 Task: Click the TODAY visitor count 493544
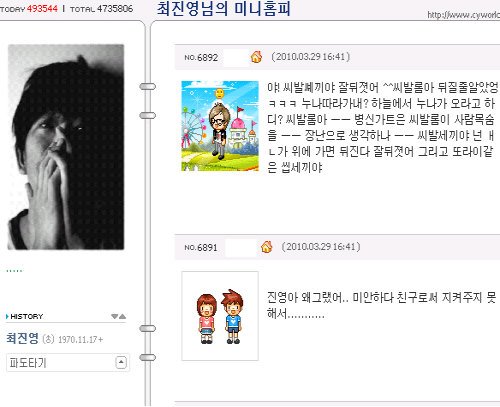(x=42, y=9)
